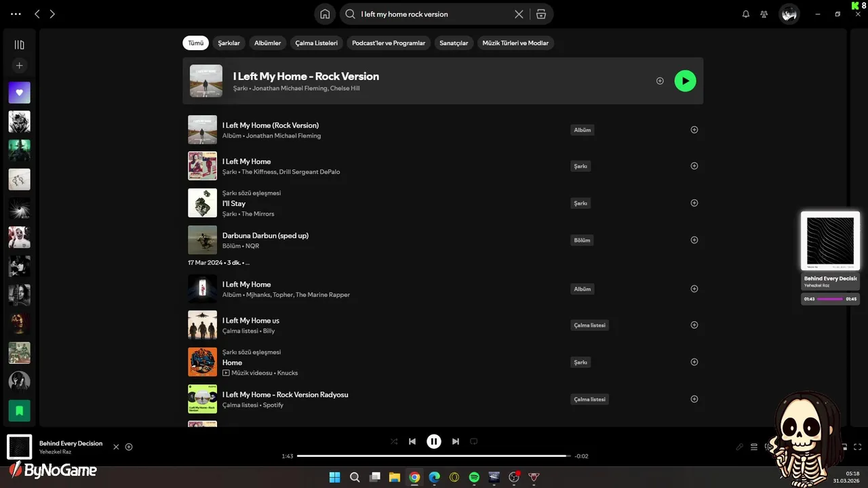This screenshot has height=488, width=868.
Task: Add I Left My Home us playlist to library
Action: (694, 325)
